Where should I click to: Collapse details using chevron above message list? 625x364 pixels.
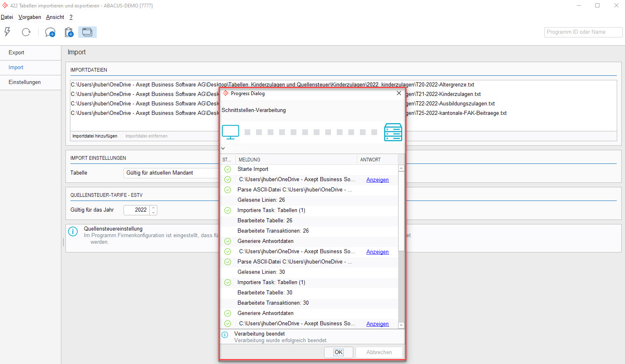[x=223, y=148]
